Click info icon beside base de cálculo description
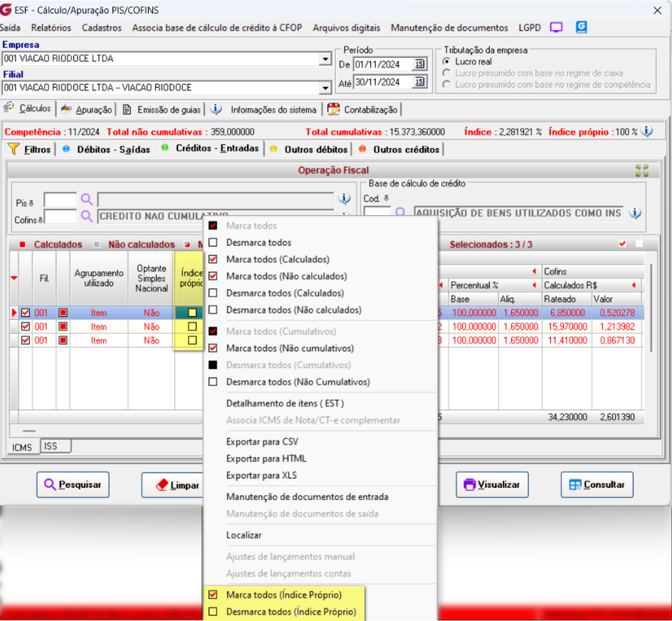The image size is (672, 621). click(x=635, y=213)
